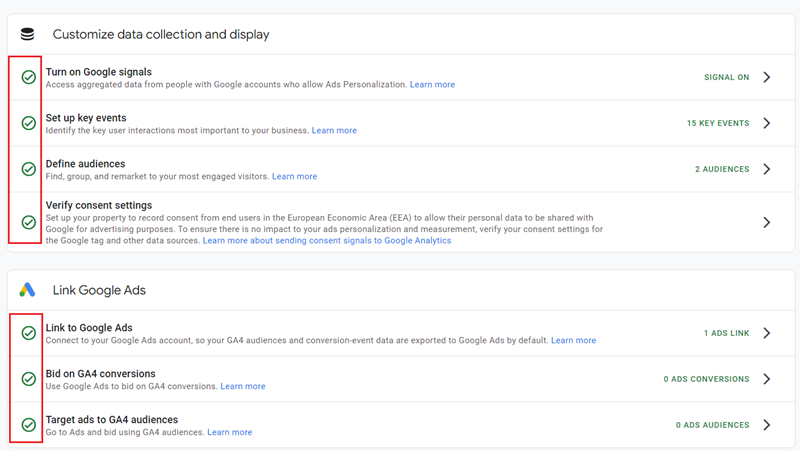Expand the Set up key events row arrow
The width and height of the screenshot is (800, 451).
[767, 123]
